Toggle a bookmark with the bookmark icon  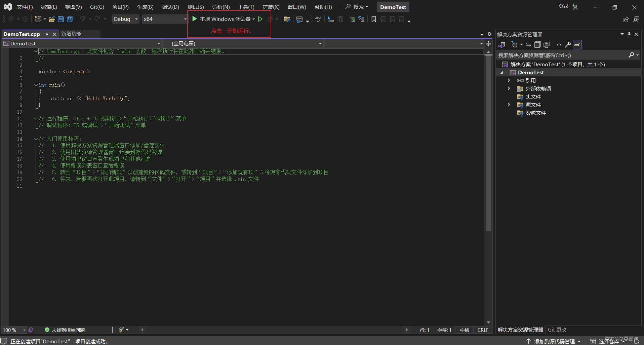(x=374, y=19)
